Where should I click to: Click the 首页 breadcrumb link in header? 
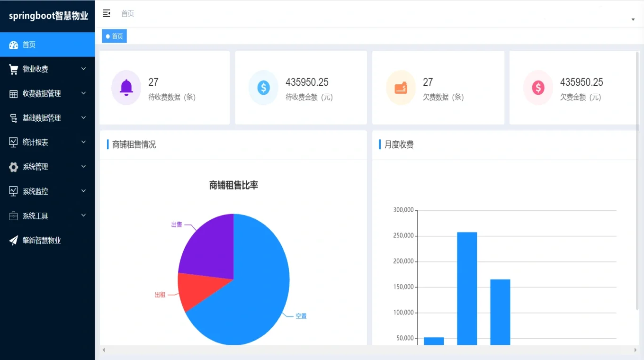click(x=127, y=14)
